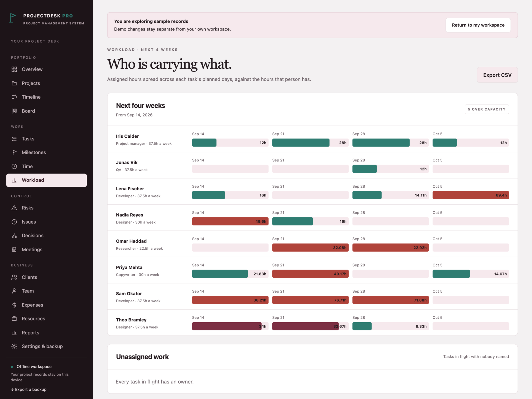Click the Decisions icon in sidebar
The image size is (532, 399).
pos(14,236)
